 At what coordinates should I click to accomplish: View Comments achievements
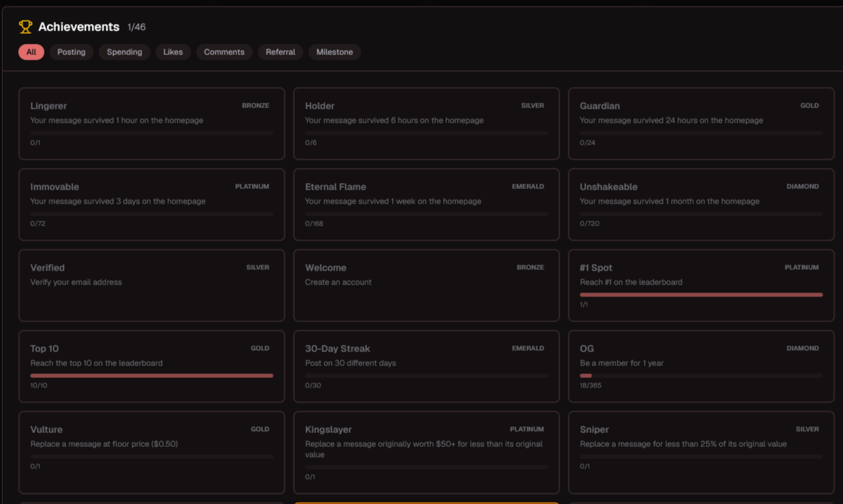[x=224, y=51]
